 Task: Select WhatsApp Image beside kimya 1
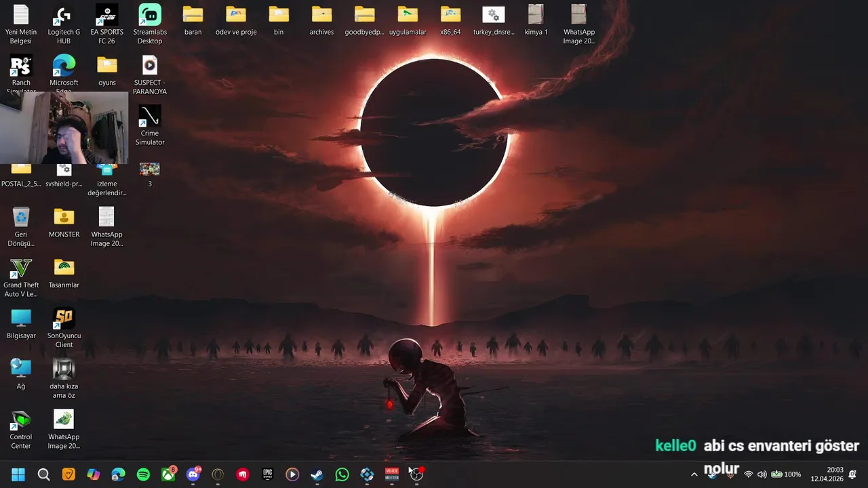[x=579, y=24]
